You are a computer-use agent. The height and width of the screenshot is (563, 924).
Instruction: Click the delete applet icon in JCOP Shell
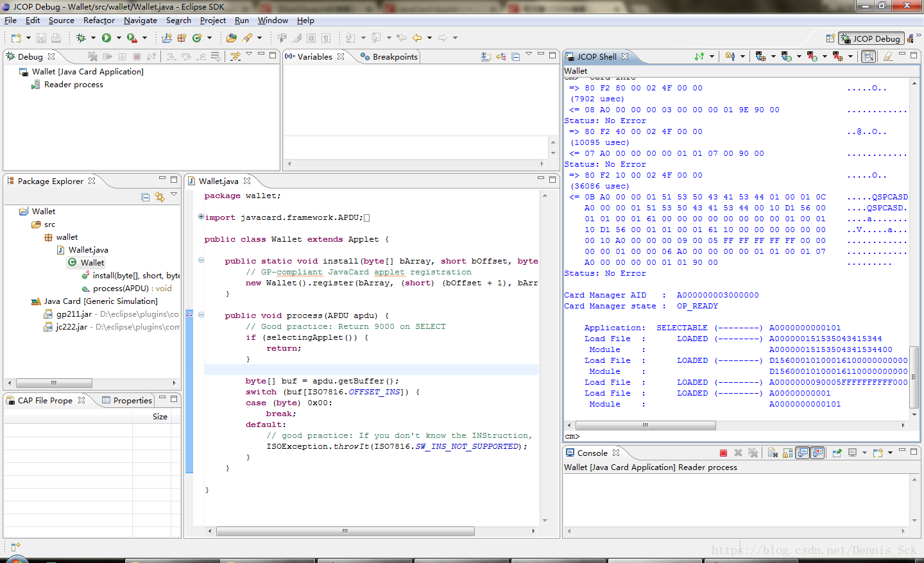(x=812, y=56)
